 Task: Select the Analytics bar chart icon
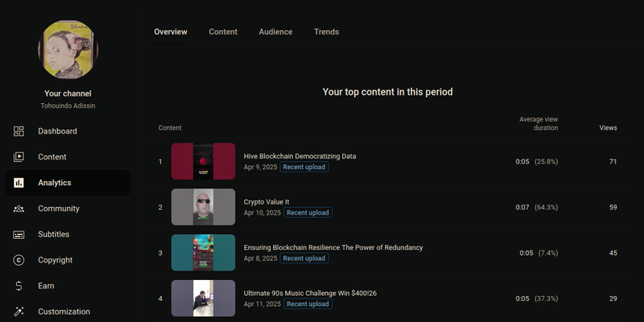[x=18, y=183]
